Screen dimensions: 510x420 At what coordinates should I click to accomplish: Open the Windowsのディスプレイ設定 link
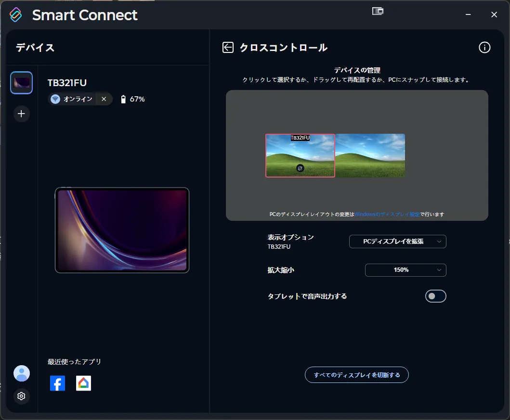(x=387, y=214)
